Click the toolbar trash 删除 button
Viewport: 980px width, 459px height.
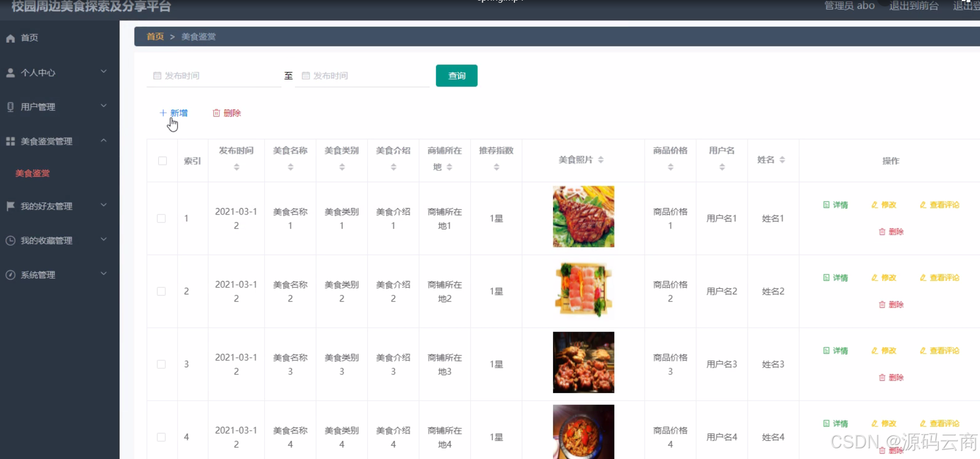click(x=227, y=113)
